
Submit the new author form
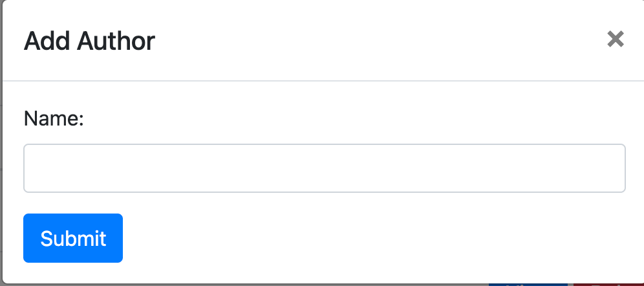tap(73, 238)
